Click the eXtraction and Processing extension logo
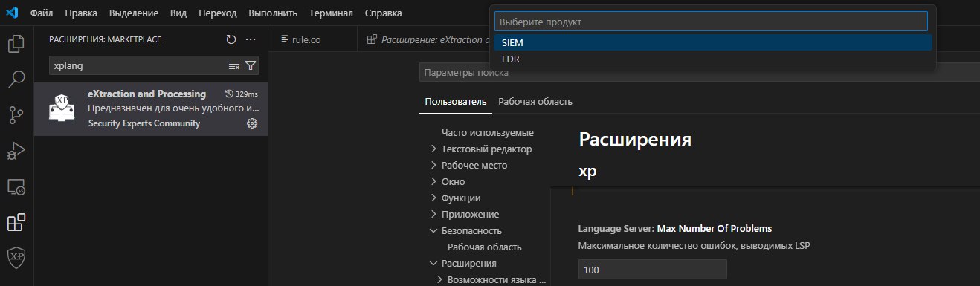 (x=63, y=108)
